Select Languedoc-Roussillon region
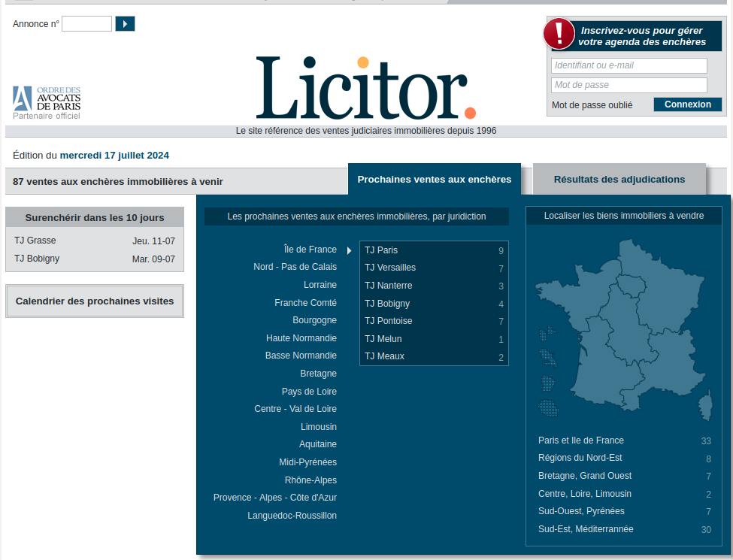This screenshot has height=560, width=733. tap(292, 516)
